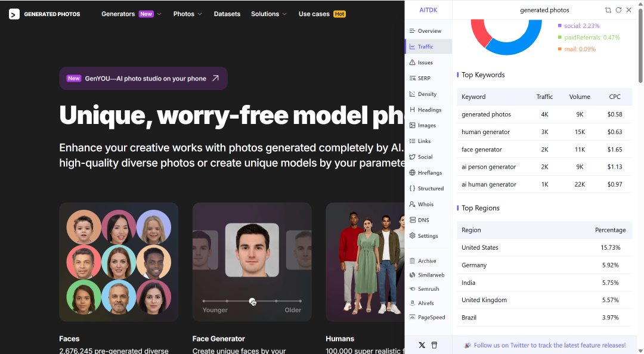Open the Faces thumbnail card
Image resolution: width=644 pixels, height=354 pixels.
pos(119,262)
